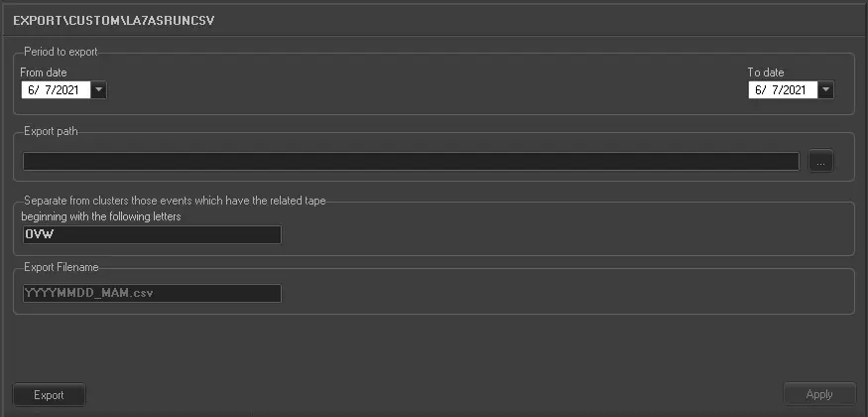This screenshot has height=417, width=868.
Task: Click the "Period to export" group label
Action: tap(59, 51)
